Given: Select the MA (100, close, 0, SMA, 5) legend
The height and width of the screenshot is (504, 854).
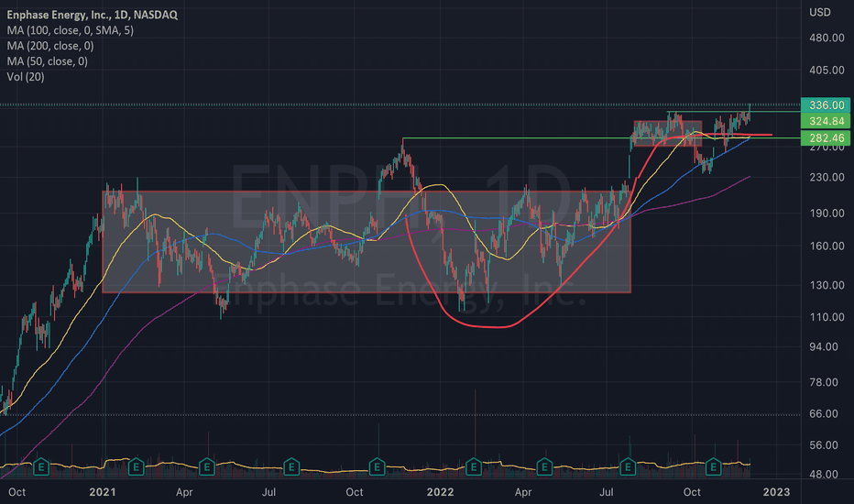Looking at the screenshot, I should (x=70, y=30).
